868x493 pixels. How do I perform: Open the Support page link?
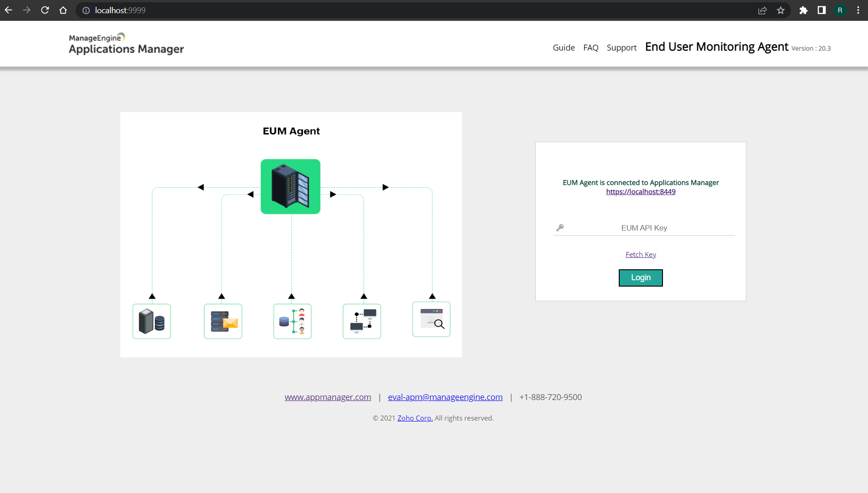(x=621, y=48)
